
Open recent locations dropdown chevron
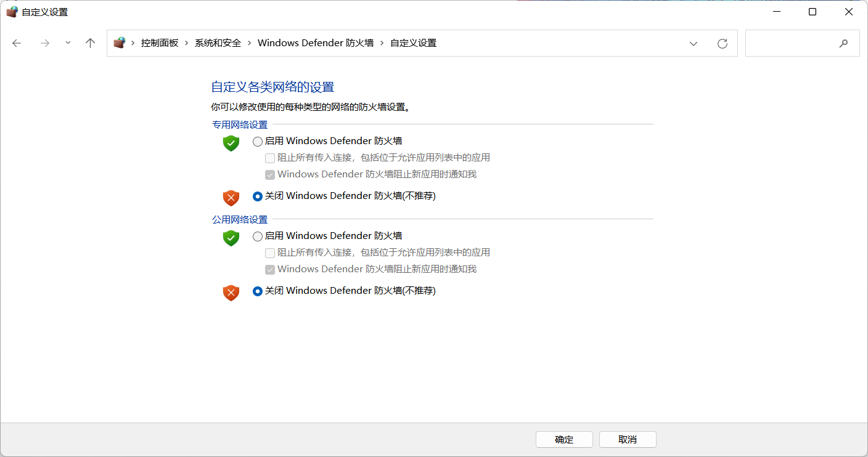click(68, 43)
